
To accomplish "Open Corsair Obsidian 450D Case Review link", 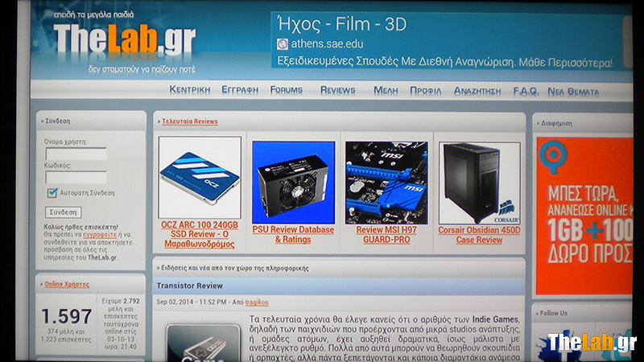I will tap(479, 235).
